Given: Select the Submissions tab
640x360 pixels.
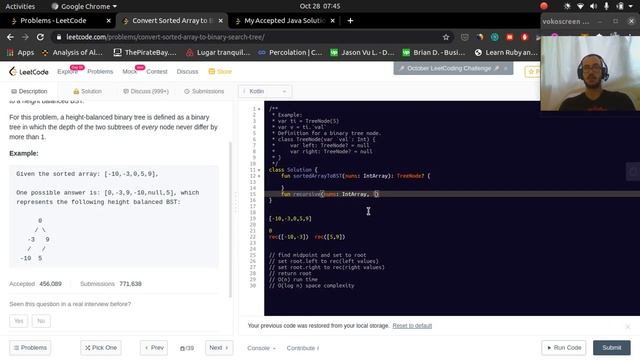Looking at the screenshot, I should point(204,91).
